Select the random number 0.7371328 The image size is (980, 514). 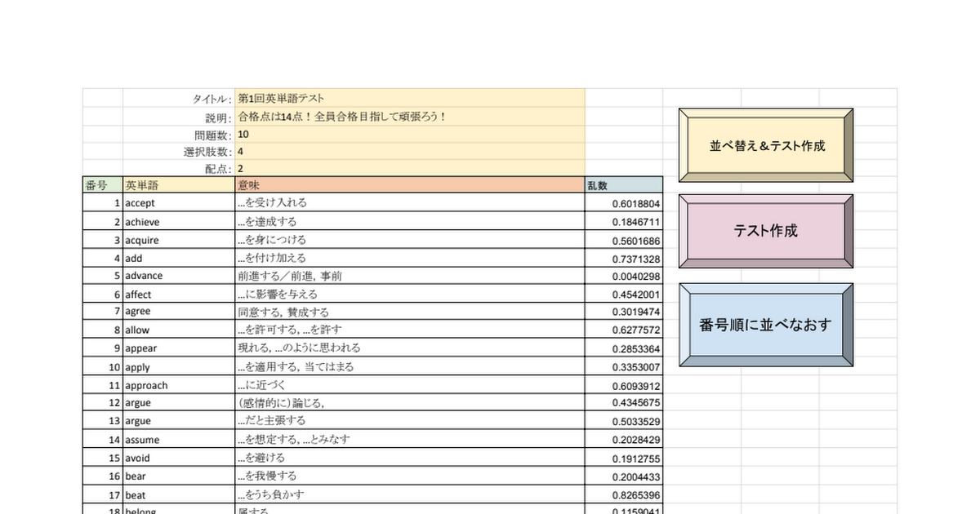(x=624, y=258)
